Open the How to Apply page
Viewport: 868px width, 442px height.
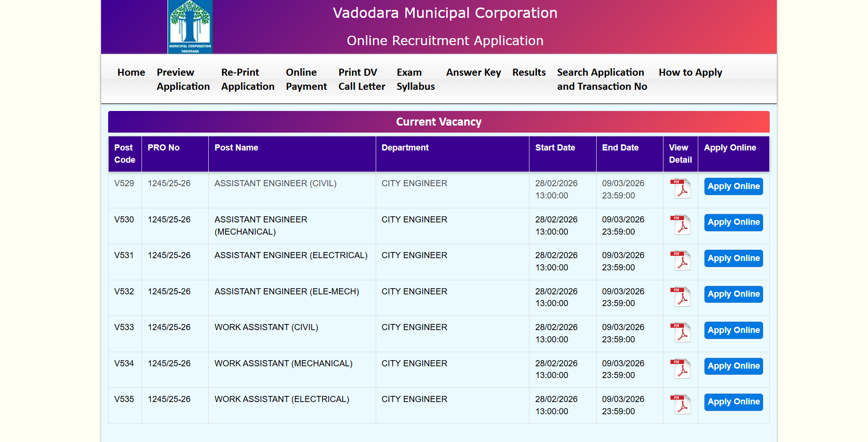(690, 72)
